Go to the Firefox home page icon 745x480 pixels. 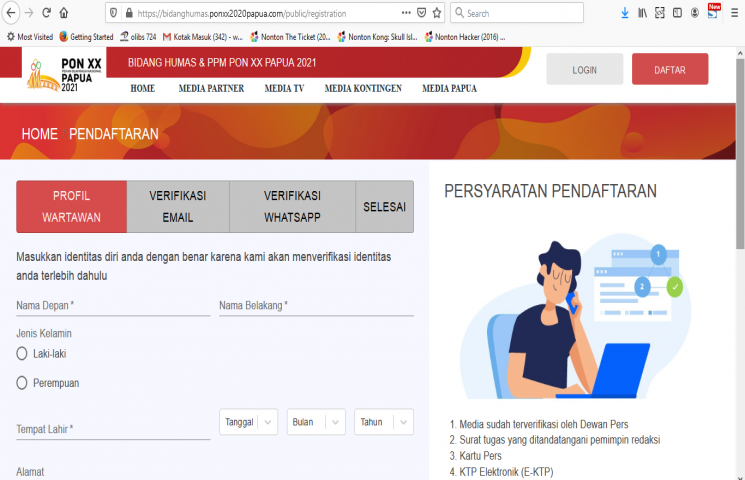(x=64, y=13)
